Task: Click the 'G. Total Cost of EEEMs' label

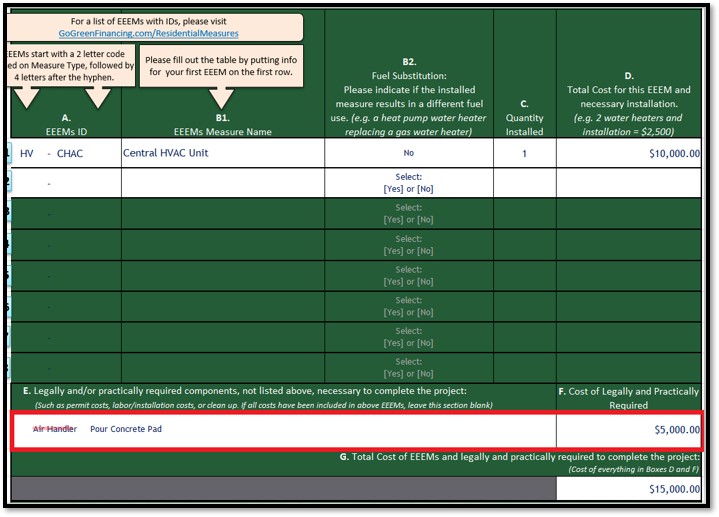Action: [520, 457]
